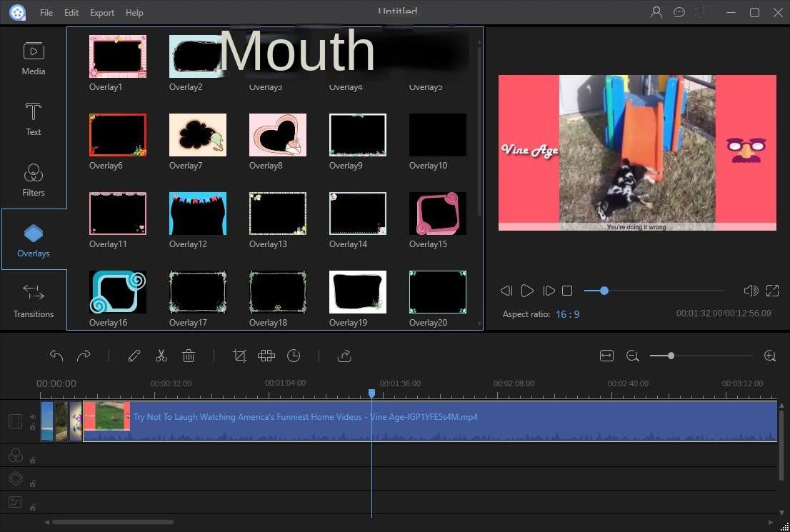This screenshot has height=532, width=790.
Task: Switch to the Transitions tab
Action: click(34, 300)
